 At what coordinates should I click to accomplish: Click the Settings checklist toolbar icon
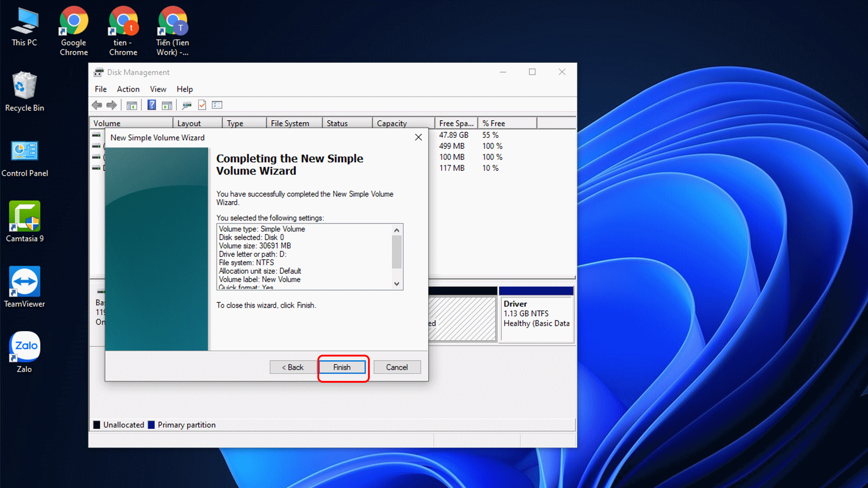(x=217, y=105)
